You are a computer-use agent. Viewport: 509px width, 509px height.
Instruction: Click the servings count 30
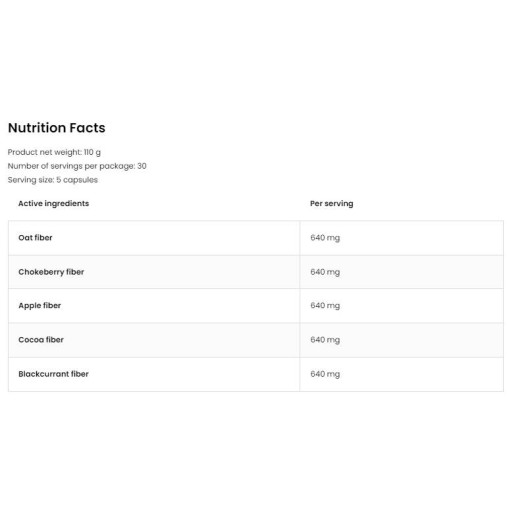click(142, 166)
